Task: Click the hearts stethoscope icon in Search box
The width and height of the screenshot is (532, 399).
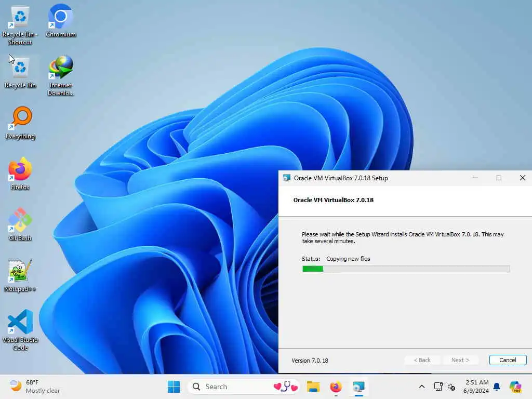Action: coord(286,387)
